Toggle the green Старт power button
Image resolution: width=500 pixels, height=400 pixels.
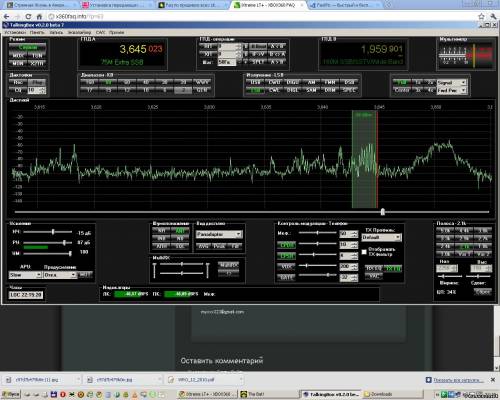coord(28,48)
